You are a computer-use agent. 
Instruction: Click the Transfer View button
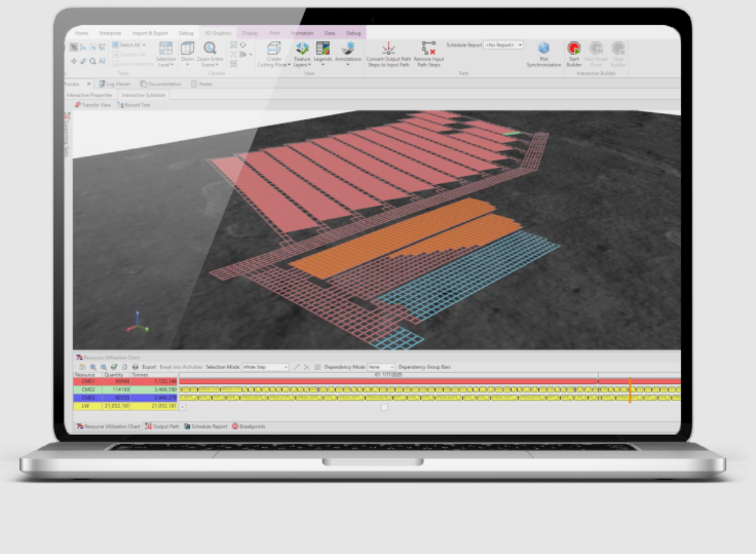coord(93,105)
